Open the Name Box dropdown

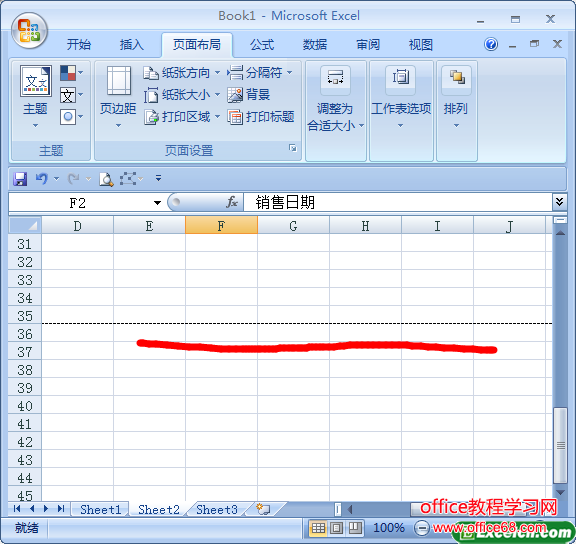(x=157, y=202)
